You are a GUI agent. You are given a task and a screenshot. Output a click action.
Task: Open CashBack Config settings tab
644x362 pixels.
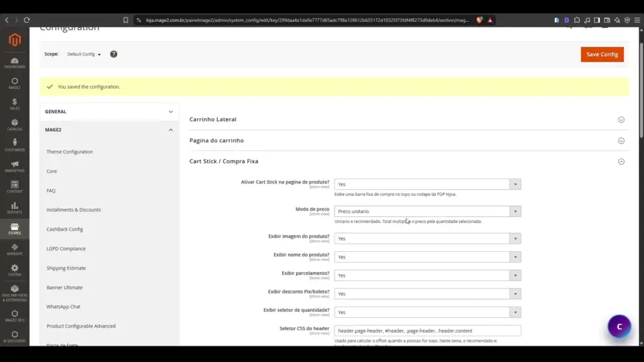coord(65,229)
